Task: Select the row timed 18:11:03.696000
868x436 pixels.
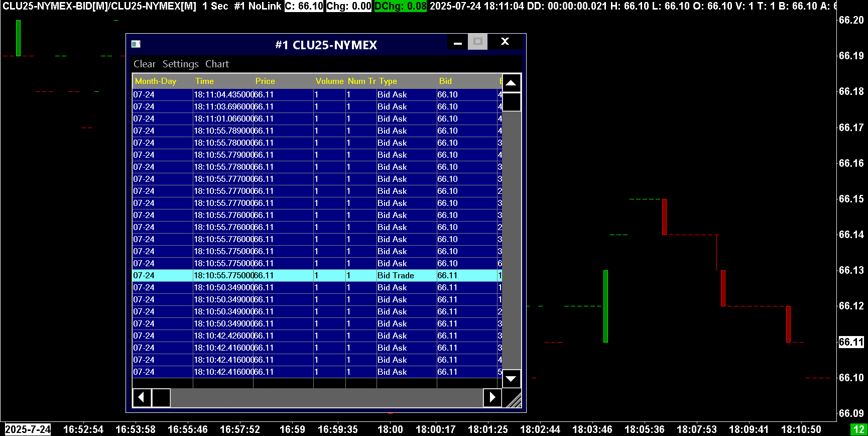Action: (317, 106)
